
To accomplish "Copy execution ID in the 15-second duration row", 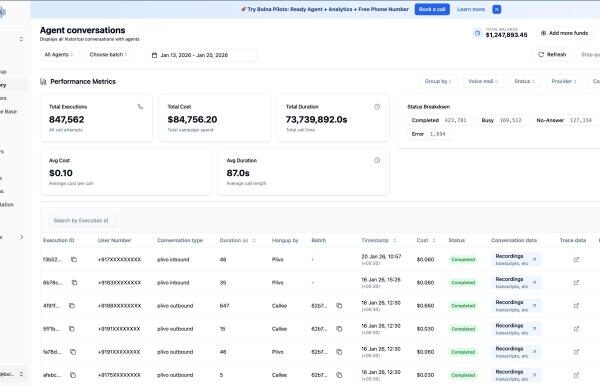I will point(72,329).
